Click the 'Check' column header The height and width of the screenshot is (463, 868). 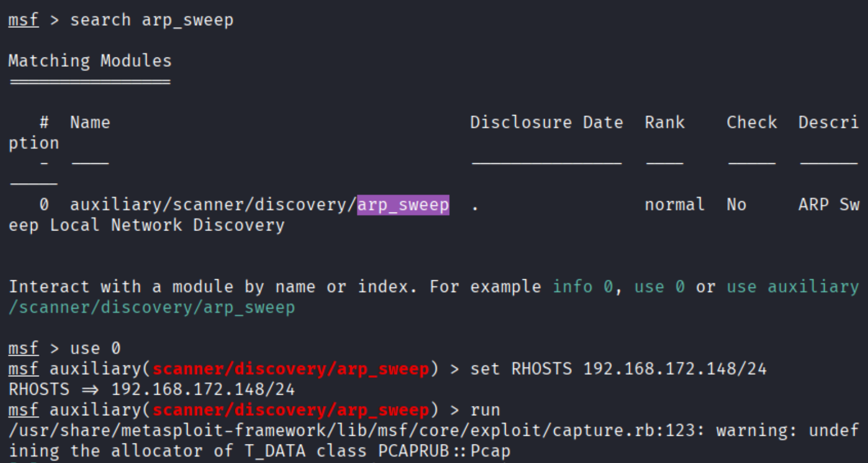[752, 122]
